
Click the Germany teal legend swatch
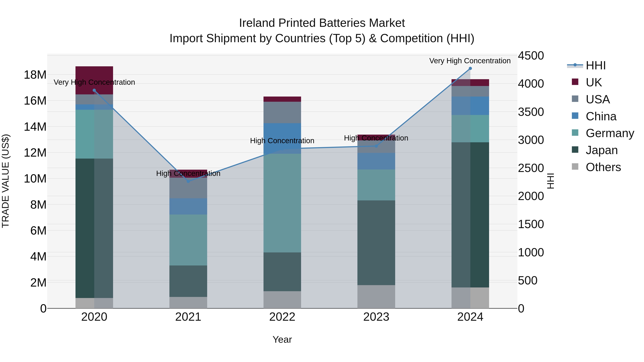pos(575,133)
